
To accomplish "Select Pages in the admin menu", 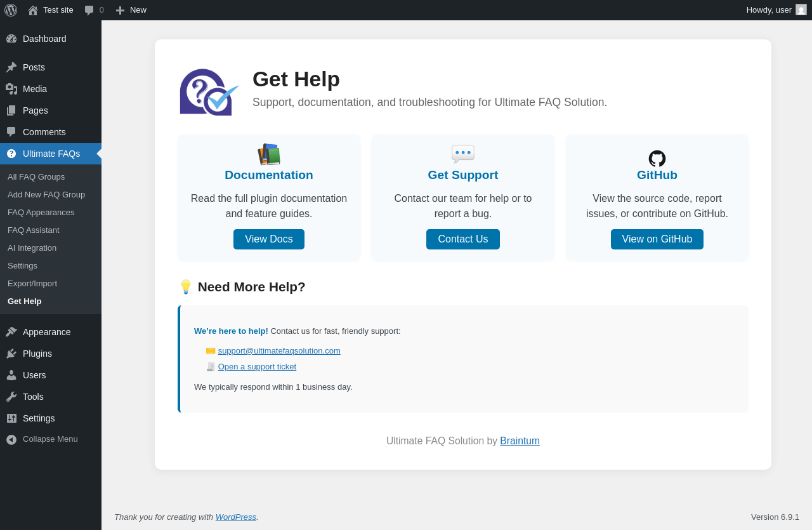I will [51, 110].
